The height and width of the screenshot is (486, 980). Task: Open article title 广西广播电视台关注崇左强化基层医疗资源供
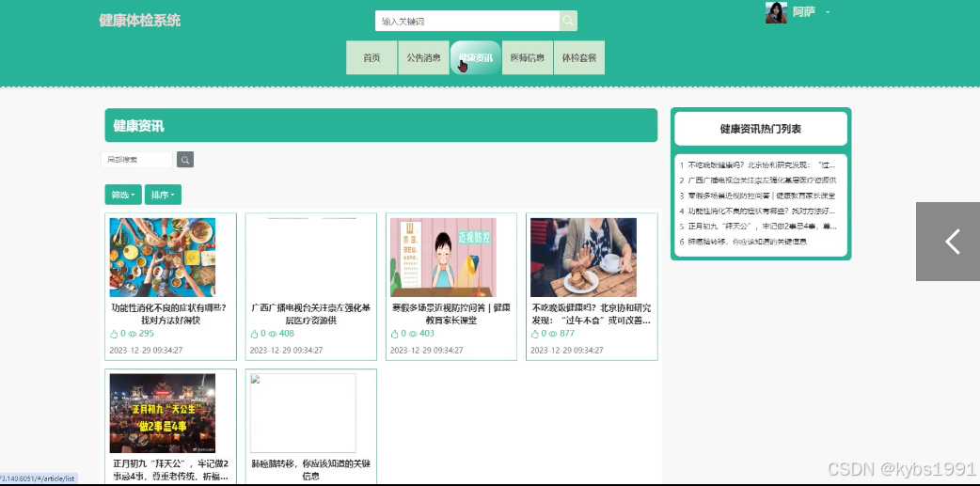[x=311, y=314]
